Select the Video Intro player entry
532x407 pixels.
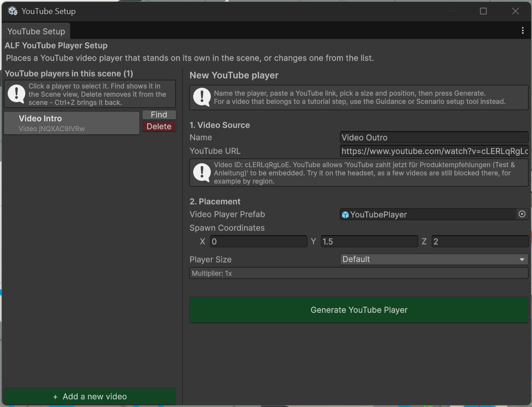click(71, 123)
